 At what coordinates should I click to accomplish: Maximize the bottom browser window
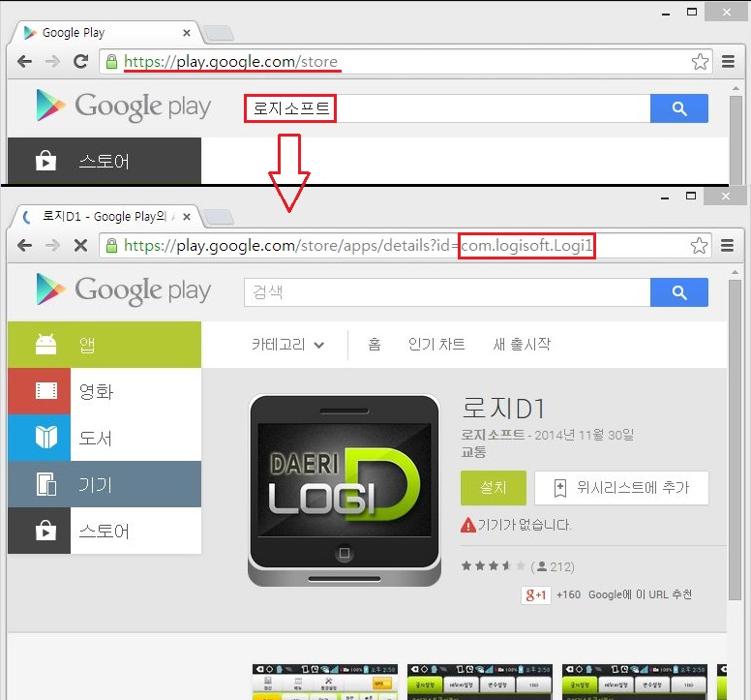[x=691, y=196]
